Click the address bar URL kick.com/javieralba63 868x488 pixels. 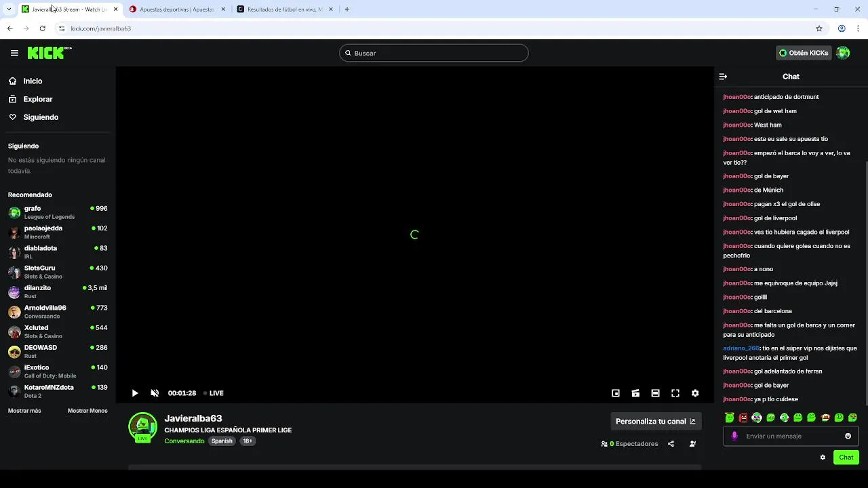click(101, 28)
